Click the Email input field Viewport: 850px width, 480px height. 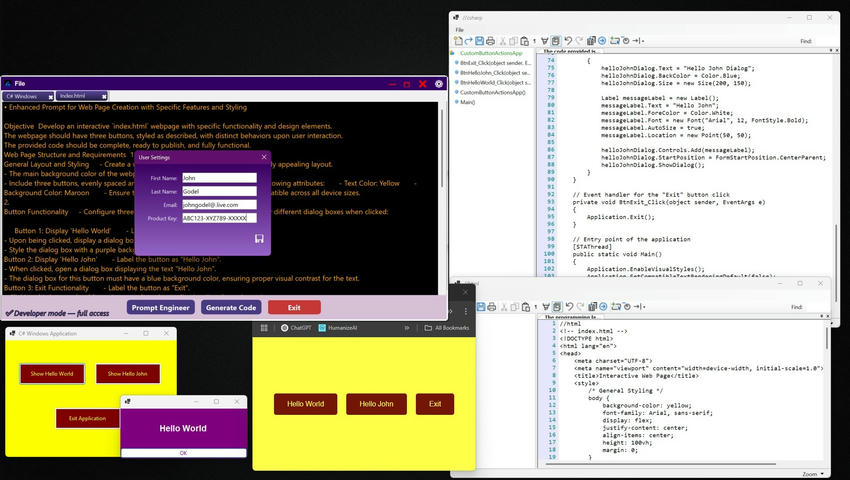(x=219, y=204)
